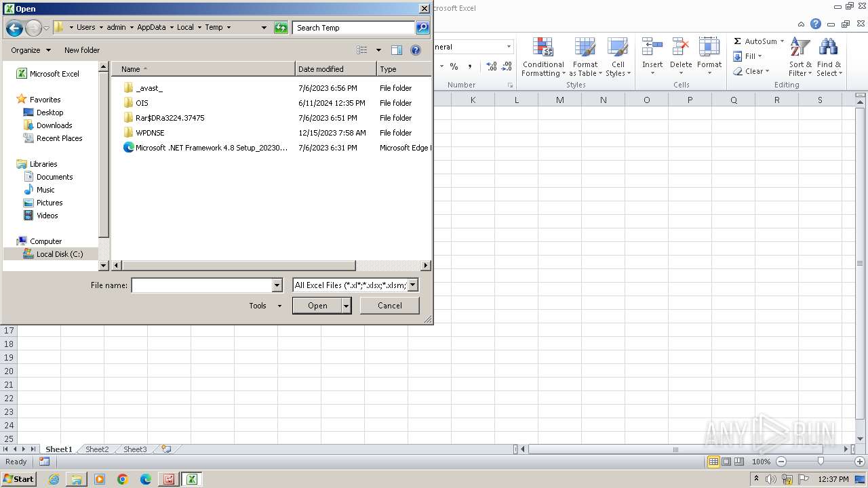Viewport: 868px width, 488px height.
Task: Click the Format cells icon
Action: [x=709, y=47]
